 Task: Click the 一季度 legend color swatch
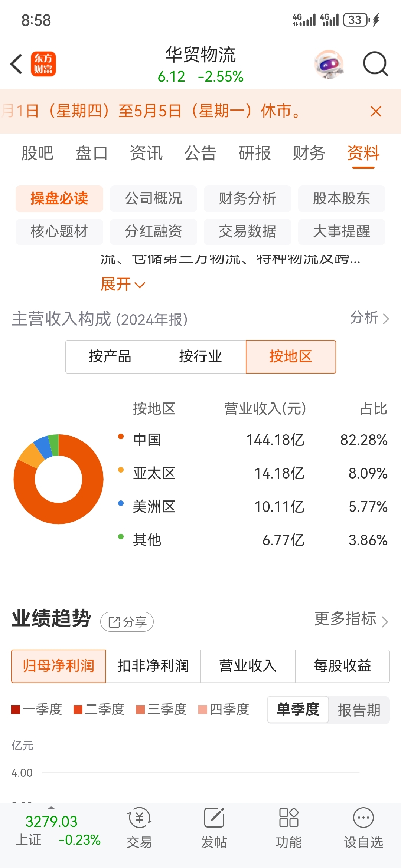pyautogui.click(x=16, y=710)
